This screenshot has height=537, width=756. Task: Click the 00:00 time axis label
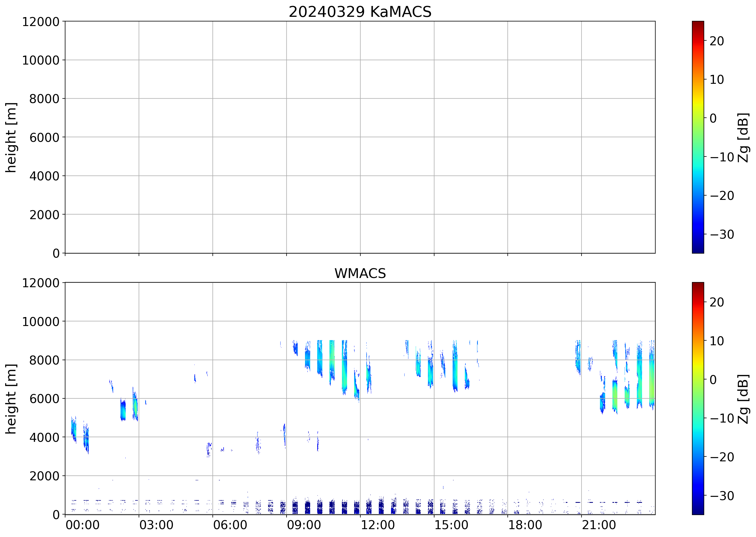point(82,525)
